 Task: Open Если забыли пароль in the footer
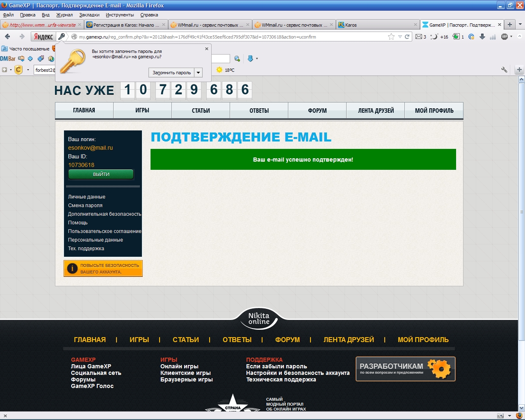click(x=276, y=366)
